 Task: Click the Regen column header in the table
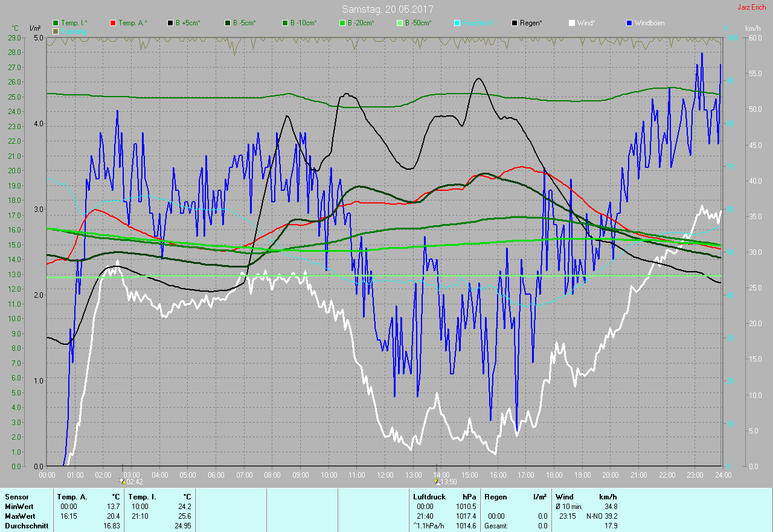pos(496,497)
